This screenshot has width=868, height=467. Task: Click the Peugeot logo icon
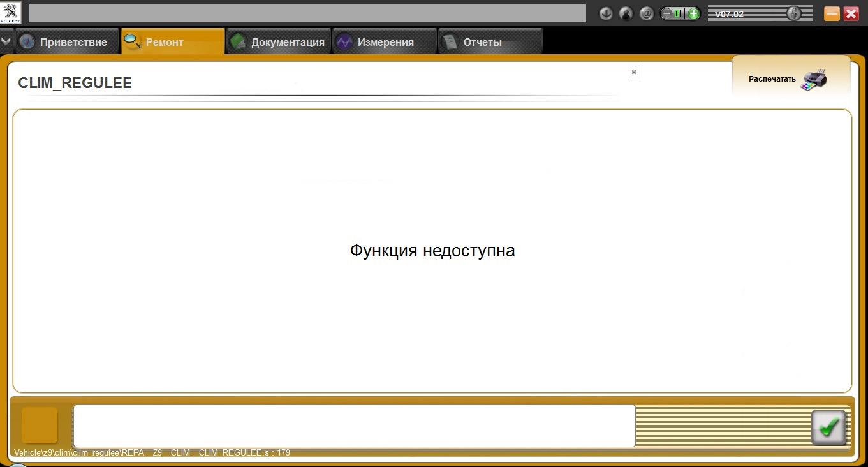pos(11,13)
